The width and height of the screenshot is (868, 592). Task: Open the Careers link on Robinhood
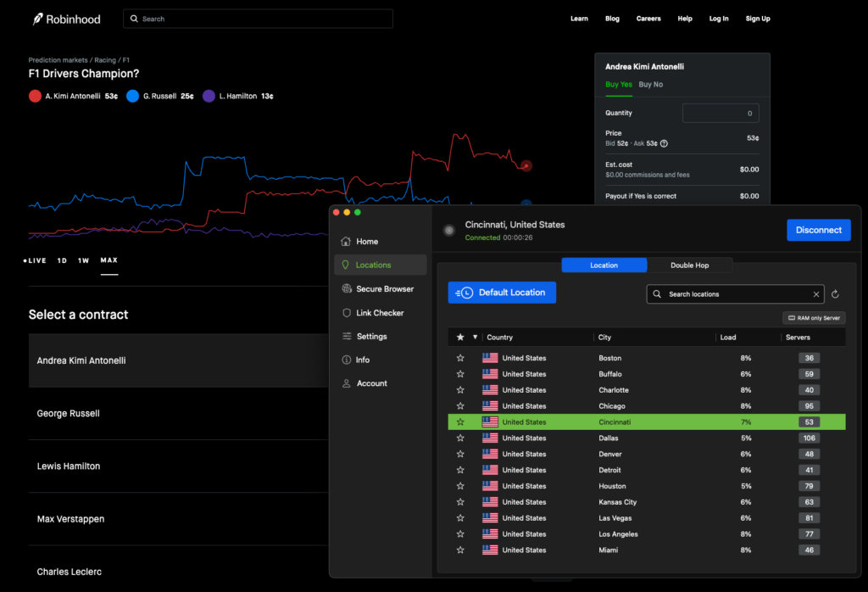[648, 19]
